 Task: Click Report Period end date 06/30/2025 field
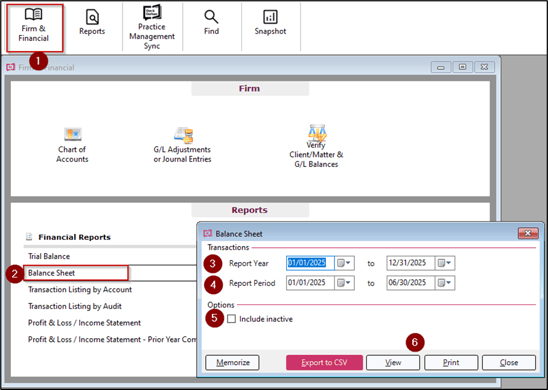point(411,283)
